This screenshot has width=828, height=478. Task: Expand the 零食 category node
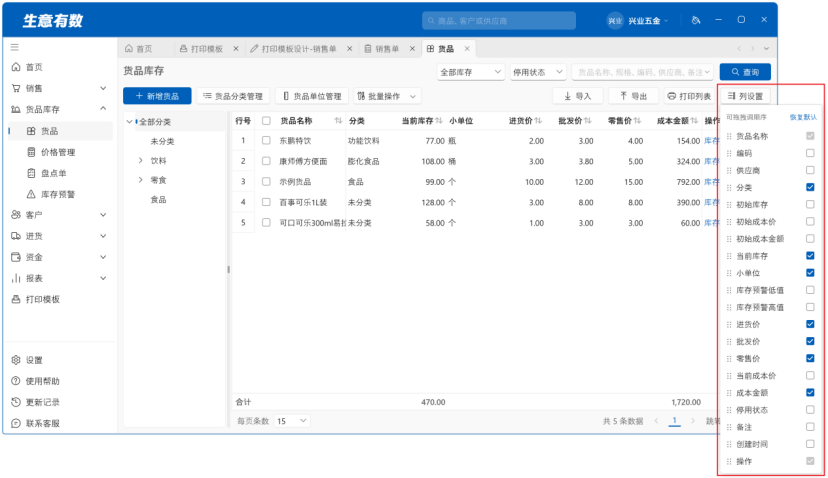140,180
